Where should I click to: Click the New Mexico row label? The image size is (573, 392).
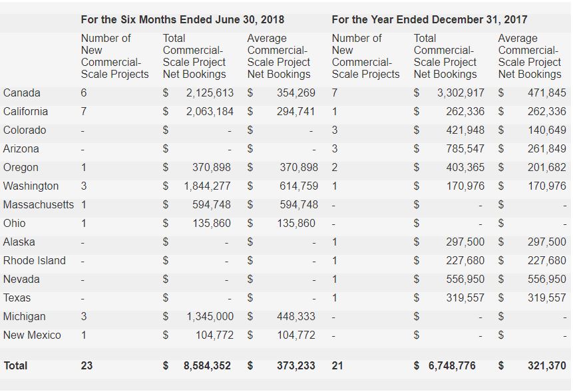[x=32, y=335]
